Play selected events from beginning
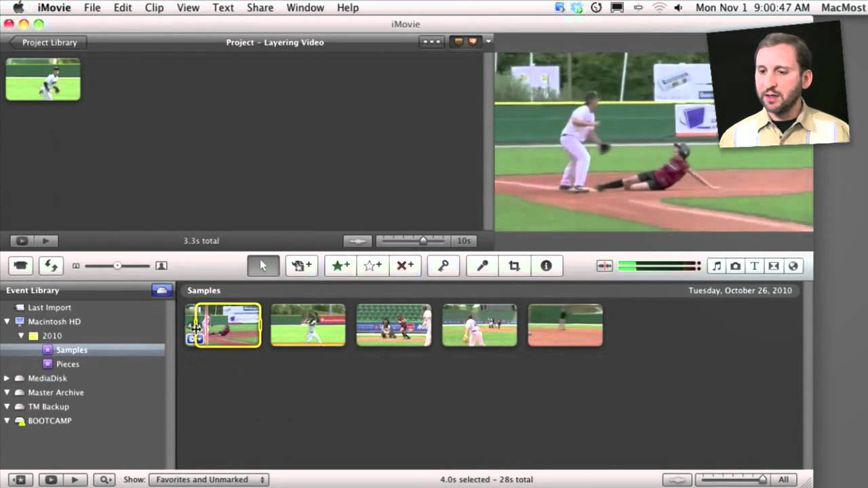 [x=75, y=479]
